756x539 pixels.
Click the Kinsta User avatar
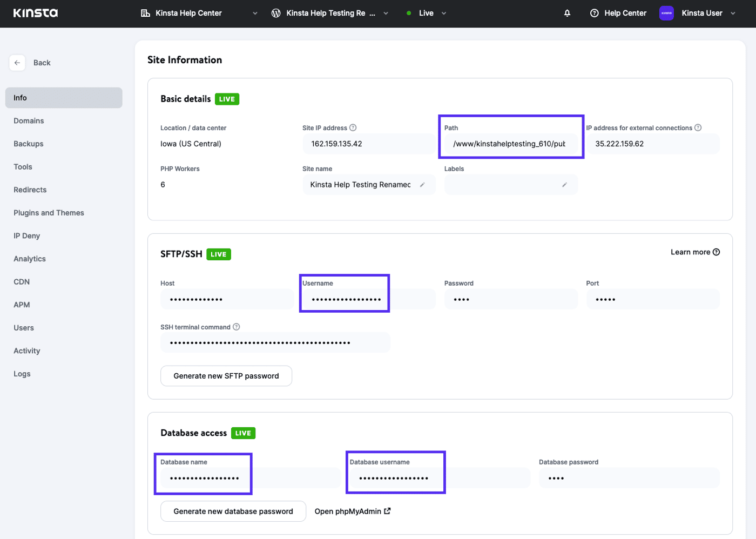tap(666, 13)
